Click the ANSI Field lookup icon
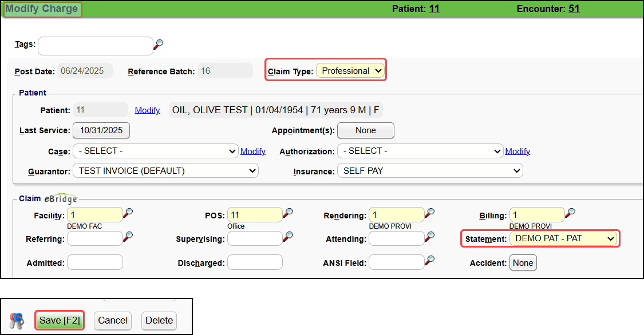 click(x=429, y=260)
